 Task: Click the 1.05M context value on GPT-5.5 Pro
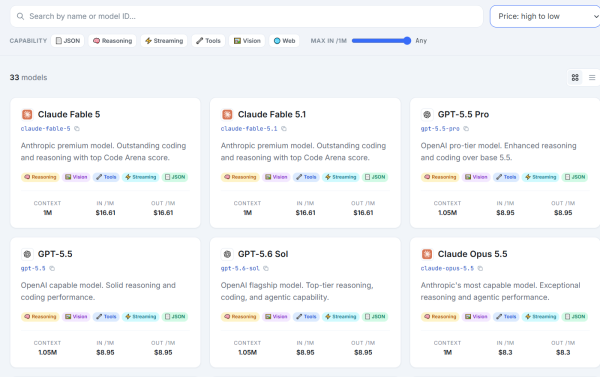tap(447, 213)
